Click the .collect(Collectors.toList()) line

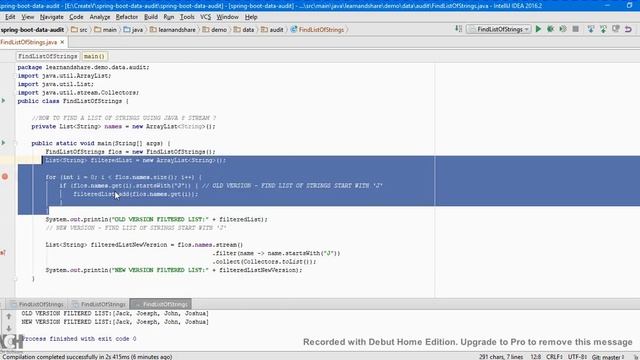tap(264, 262)
